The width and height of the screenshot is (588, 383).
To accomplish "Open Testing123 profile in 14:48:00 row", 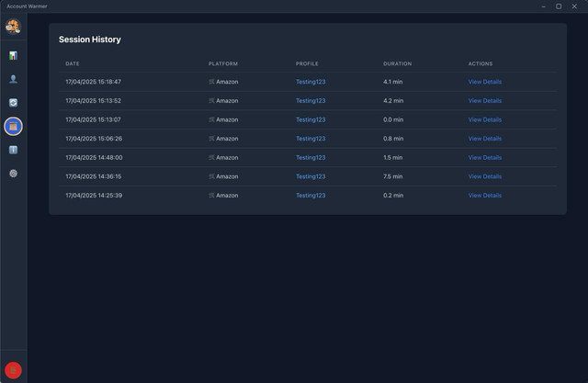I will pyautogui.click(x=311, y=157).
